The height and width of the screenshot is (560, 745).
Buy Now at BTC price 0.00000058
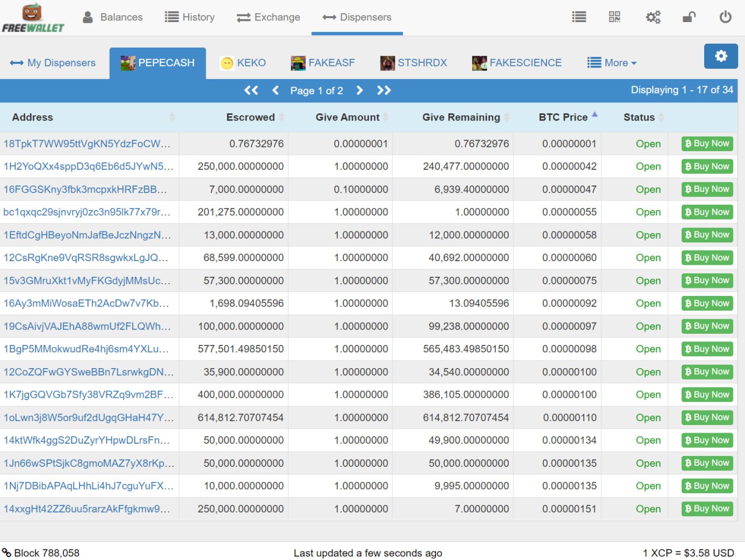click(707, 235)
